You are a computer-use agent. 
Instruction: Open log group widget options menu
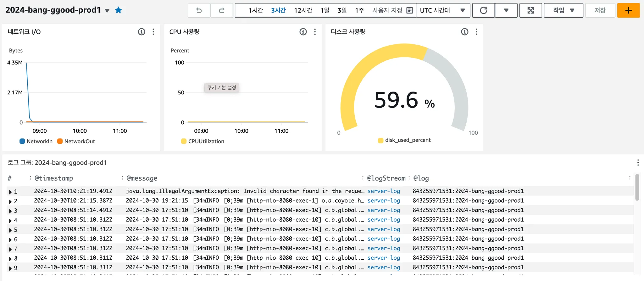(x=638, y=162)
